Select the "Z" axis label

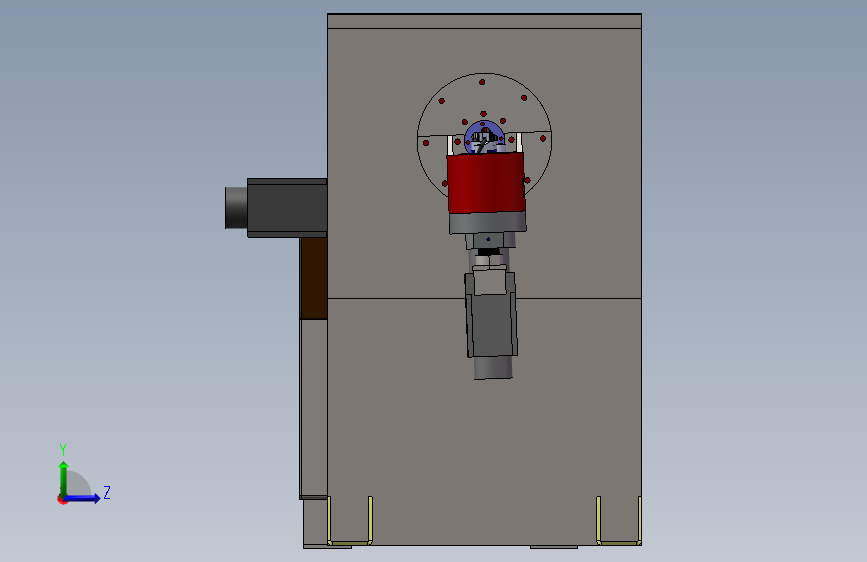(x=107, y=492)
